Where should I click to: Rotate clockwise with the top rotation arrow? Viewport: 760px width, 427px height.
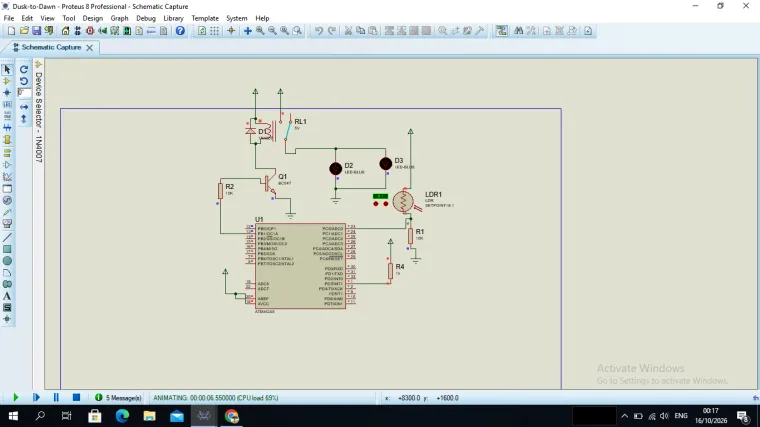[24, 70]
